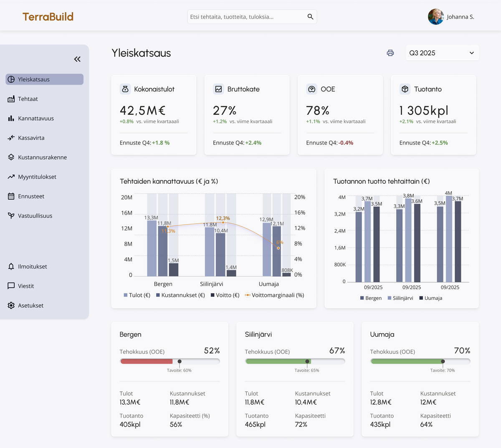Viewport: 501px width, 448px height.
Task: Go to Tehtaat in sidebar
Action: (28, 99)
